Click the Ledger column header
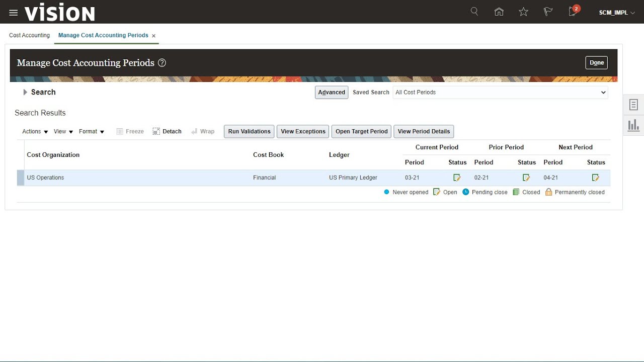This screenshot has width=644, height=362. tap(339, 155)
